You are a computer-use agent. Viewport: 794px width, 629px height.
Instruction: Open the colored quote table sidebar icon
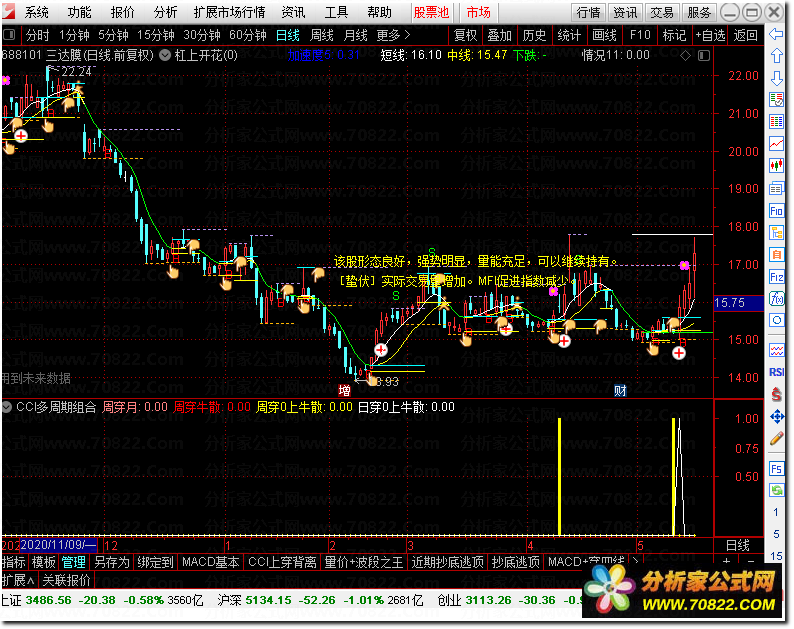tap(776, 122)
